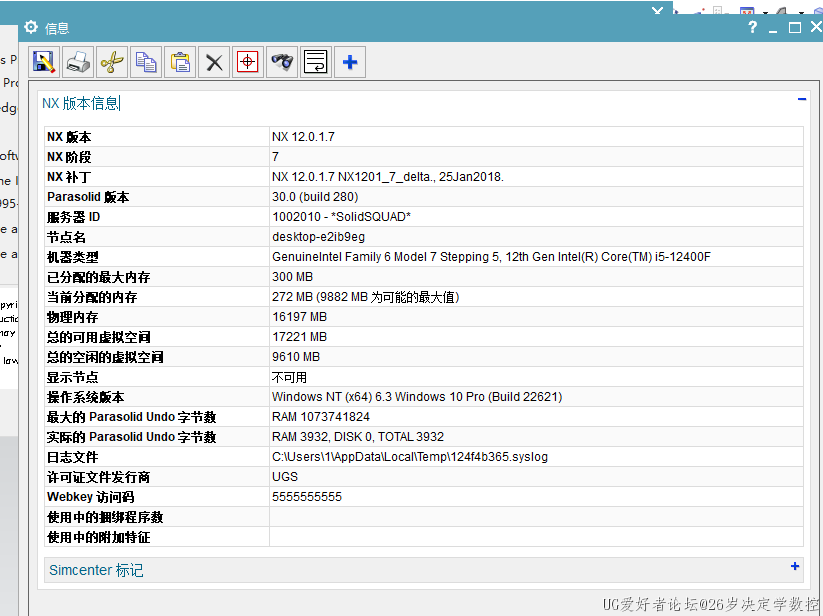823x616 pixels.
Task: Select RAM 3932, DISK 0, TOTAL 3932
Action: coord(358,437)
